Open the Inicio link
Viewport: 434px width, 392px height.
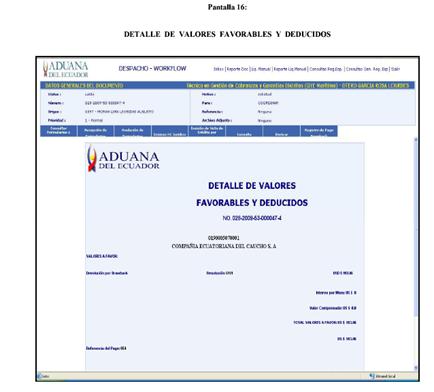coord(218,69)
